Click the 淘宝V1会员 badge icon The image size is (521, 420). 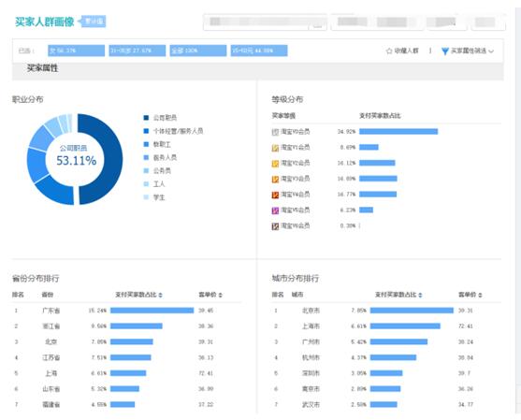(275, 148)
